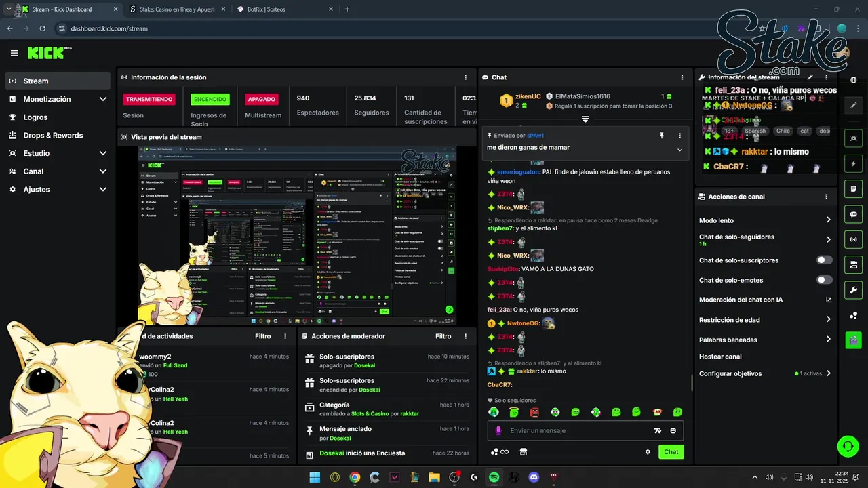868x488 pixels.
Task: Open Discord from the taskbar
Action: point(534,477)
